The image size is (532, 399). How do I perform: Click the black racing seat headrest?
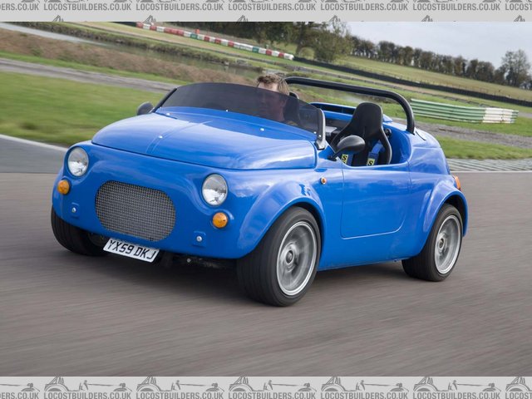tap(367, 121)
